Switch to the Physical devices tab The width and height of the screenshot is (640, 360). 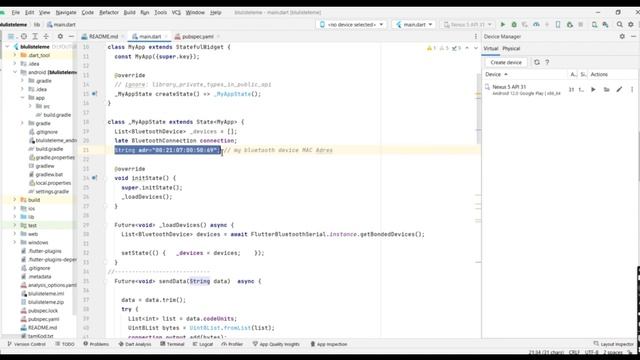point(511,49)
